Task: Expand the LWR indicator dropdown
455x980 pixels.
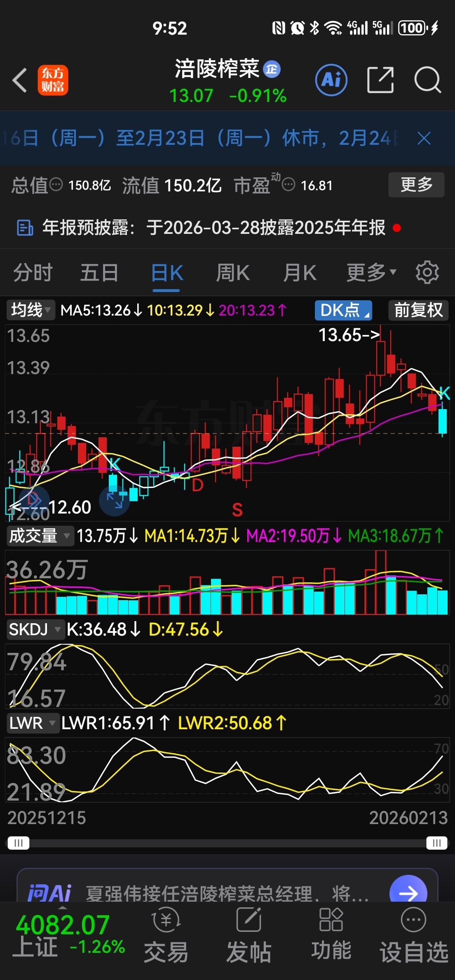Action: (x=33, y=723)
